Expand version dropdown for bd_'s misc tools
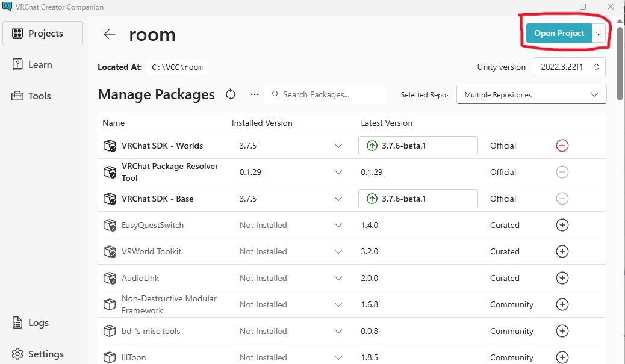Screen dimensions: 625x364 338,331
